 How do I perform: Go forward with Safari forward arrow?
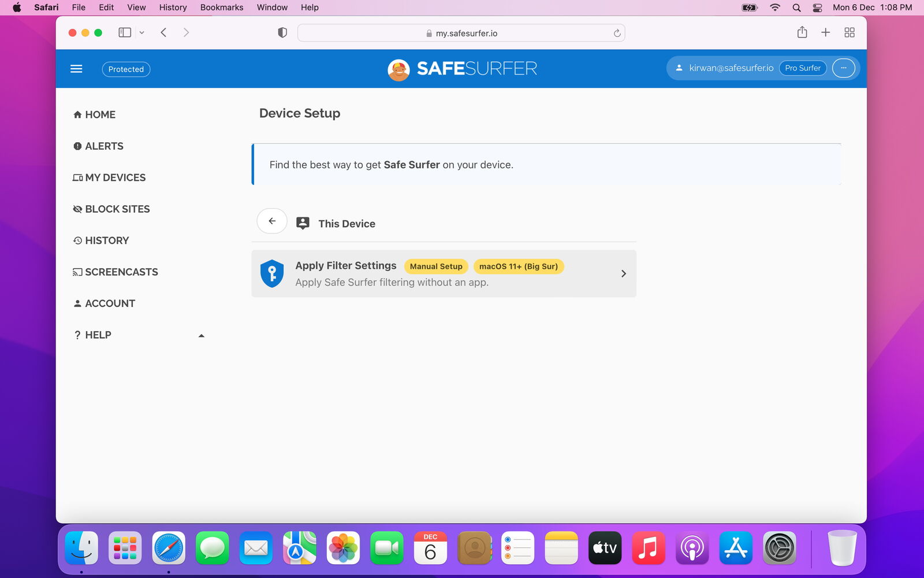(x=186, y=32)
